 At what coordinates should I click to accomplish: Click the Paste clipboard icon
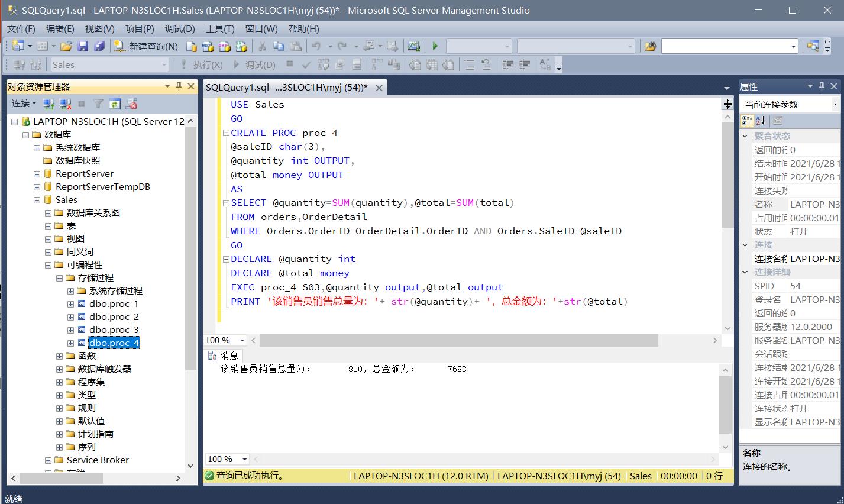[296, 46]
